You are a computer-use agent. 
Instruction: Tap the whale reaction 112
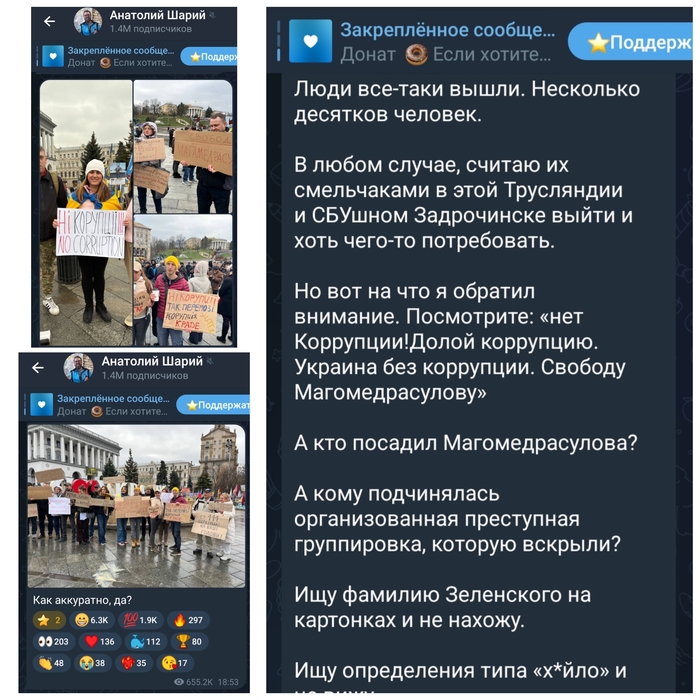pos(146,642)
